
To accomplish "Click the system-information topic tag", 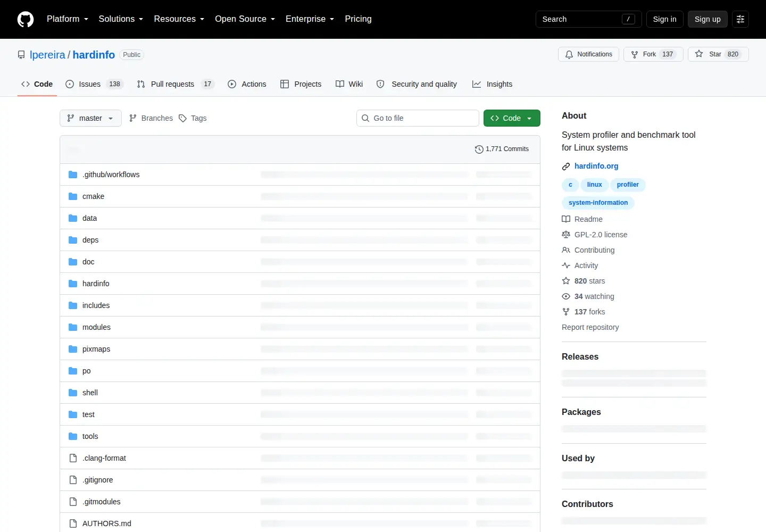I will pyautogui.click(x=598, y=203).
